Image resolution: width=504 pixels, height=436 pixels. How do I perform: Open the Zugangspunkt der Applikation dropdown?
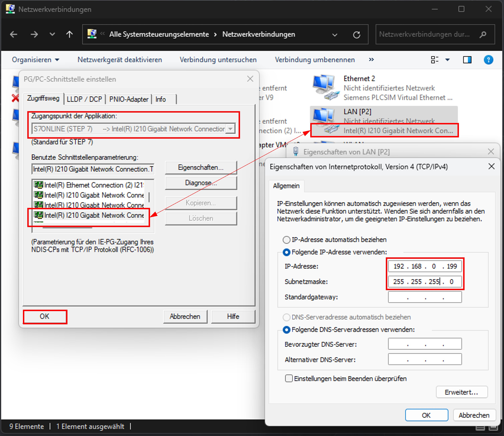tap(230, 129)
